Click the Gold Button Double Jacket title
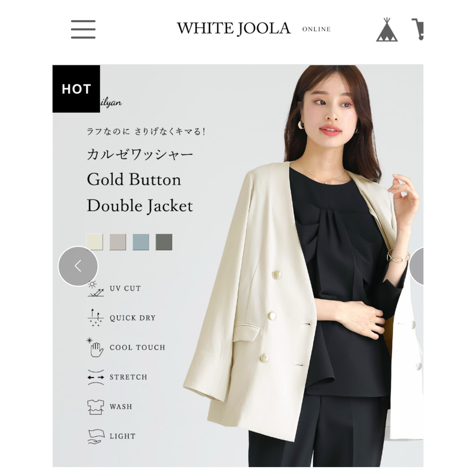 tap(140, 193)
